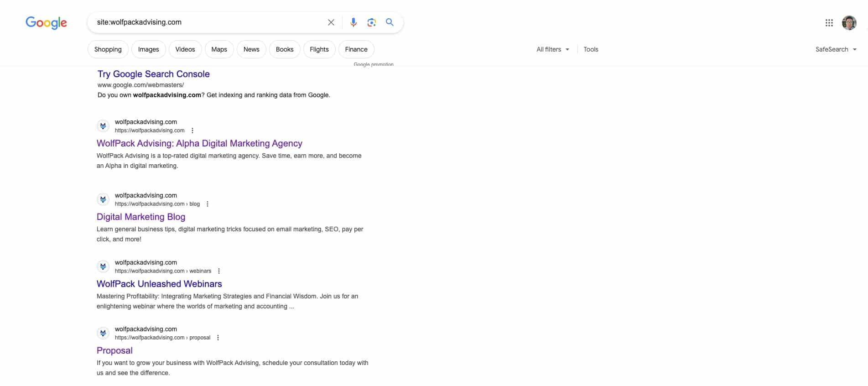The width and height of the screenshot is (868, 386).
Task: Open Google Lens image search
Action: coord(372,22)
